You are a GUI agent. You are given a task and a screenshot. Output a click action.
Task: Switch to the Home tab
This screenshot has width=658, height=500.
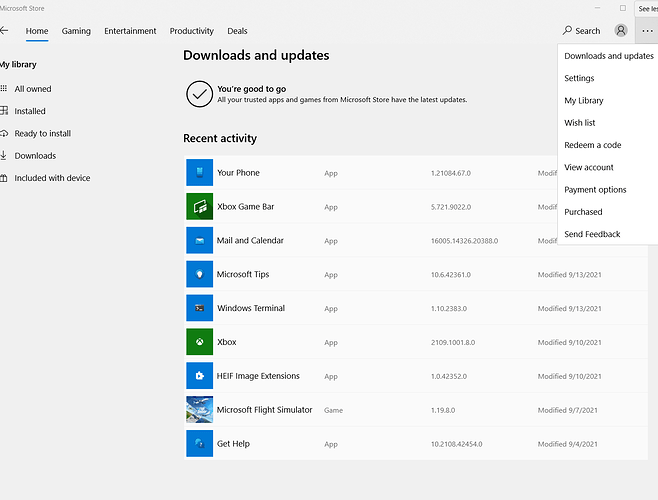(x=37, y=31)
